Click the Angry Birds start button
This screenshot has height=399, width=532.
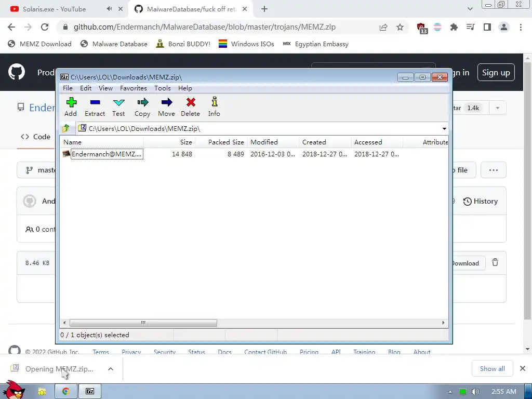pyautogui.click(x=13, y=390)
